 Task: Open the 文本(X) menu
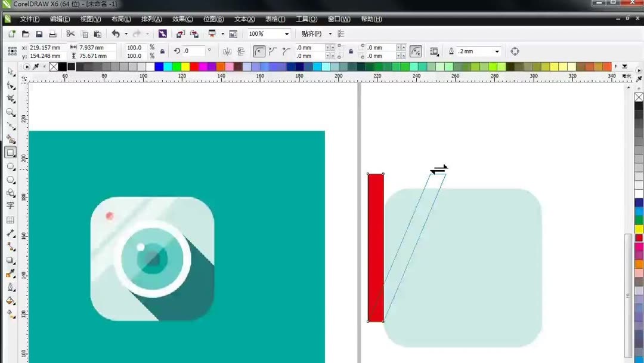244,19
